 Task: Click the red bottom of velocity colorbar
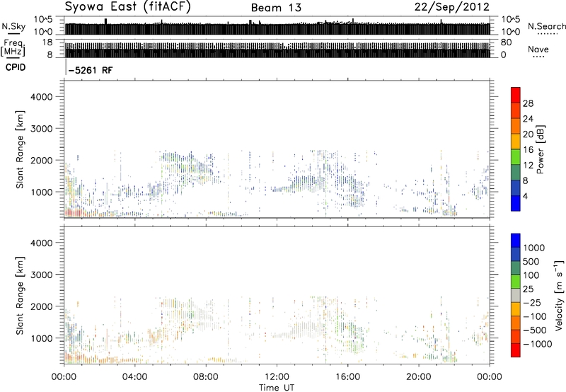click(516, 350)
